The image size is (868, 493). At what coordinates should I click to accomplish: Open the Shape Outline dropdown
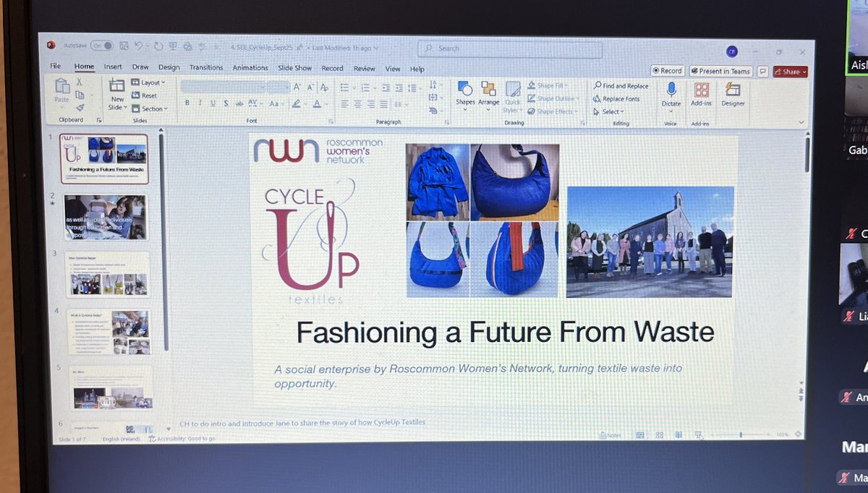click(553, 98)
